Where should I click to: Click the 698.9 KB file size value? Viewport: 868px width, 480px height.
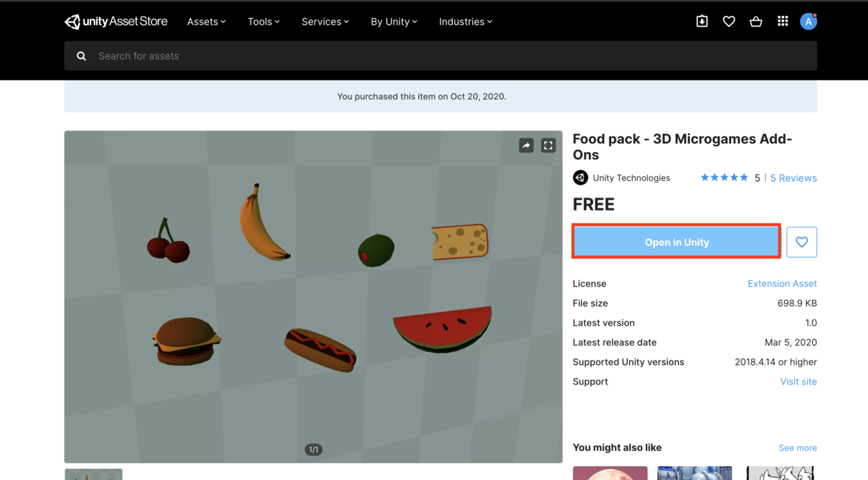(x=797, y=303)
